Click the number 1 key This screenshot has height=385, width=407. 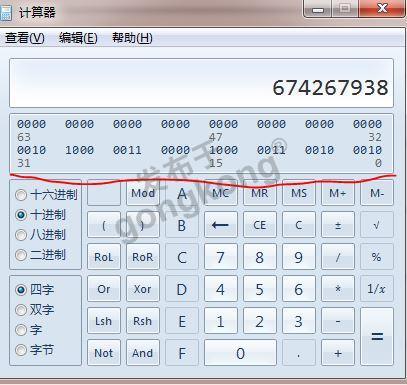click(221, 321)
